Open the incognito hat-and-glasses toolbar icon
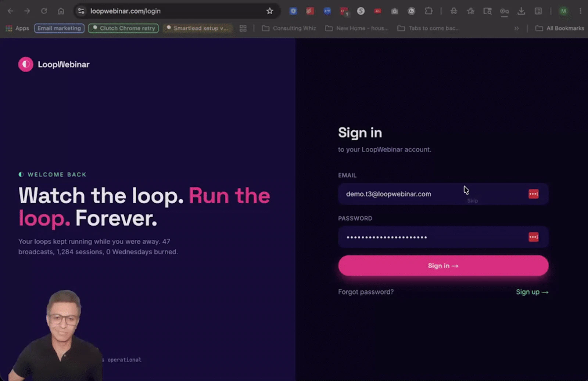Screen dimensions: 588x381 tap(454, 11)
